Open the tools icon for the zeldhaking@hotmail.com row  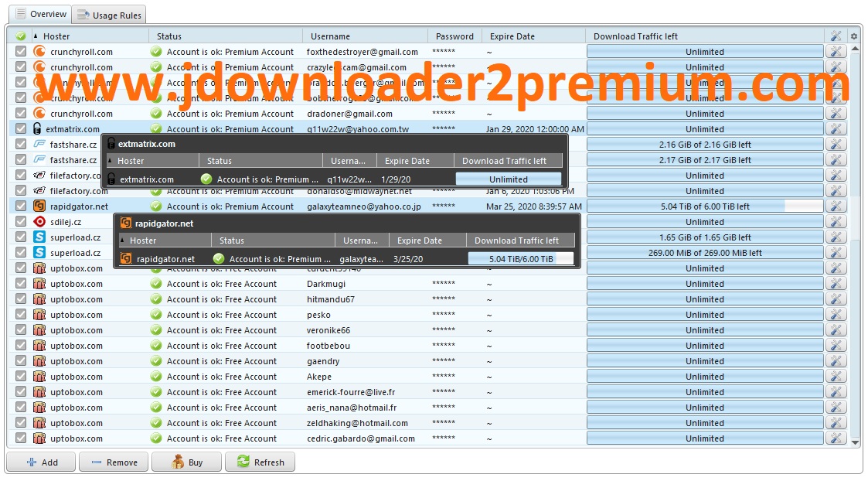[x=836, y=423]
